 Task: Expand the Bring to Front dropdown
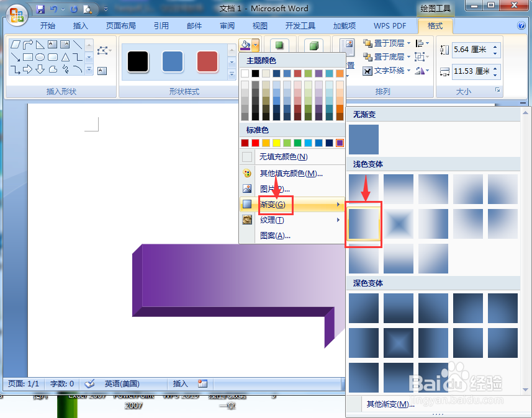point(408,43)
